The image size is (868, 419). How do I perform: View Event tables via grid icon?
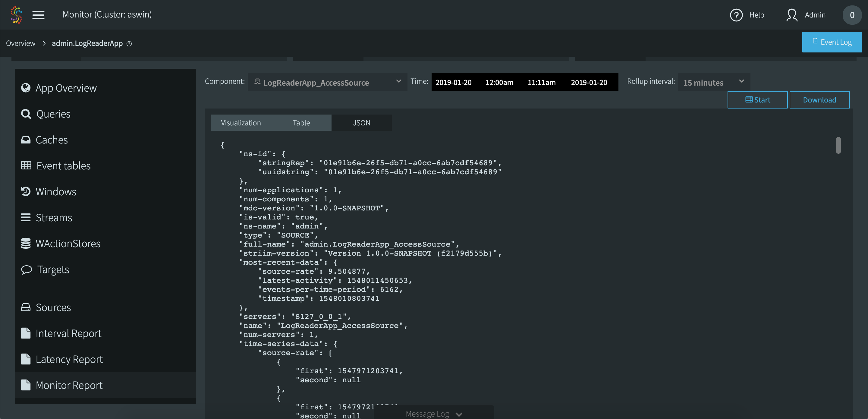pyautogui.click(x=26, y=165)
